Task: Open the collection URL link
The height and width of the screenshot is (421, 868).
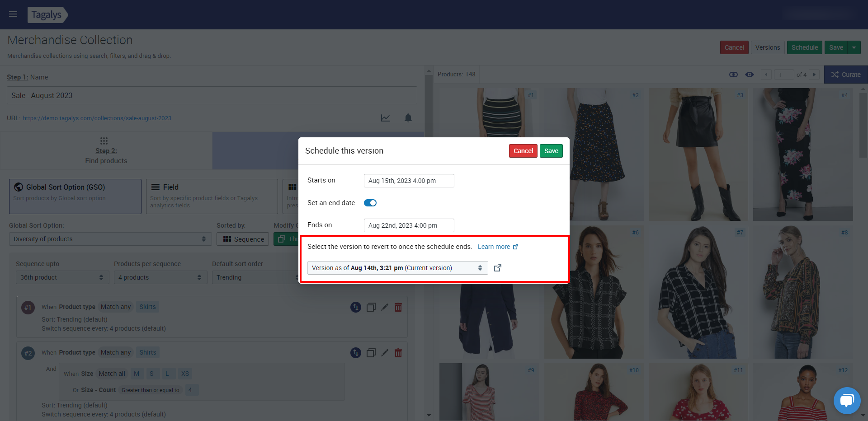Action: click(97, 118)
